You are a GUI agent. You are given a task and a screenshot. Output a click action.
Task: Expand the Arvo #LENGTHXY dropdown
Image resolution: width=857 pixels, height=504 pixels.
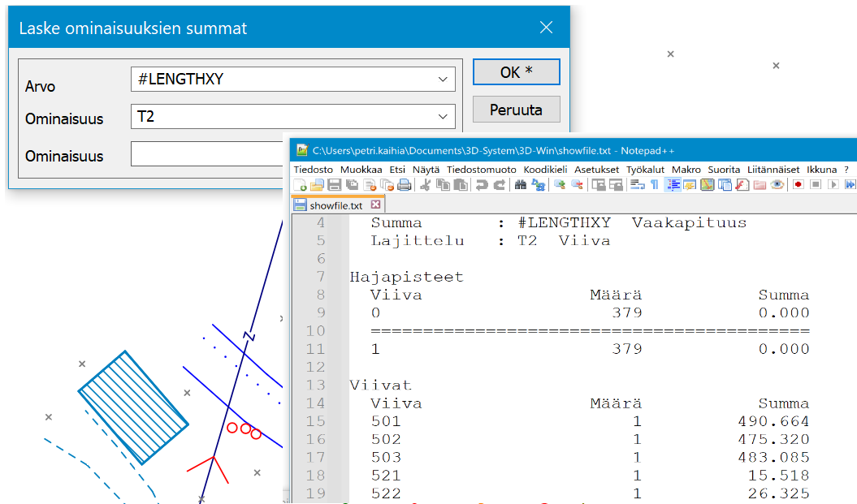tap(443, 80)
